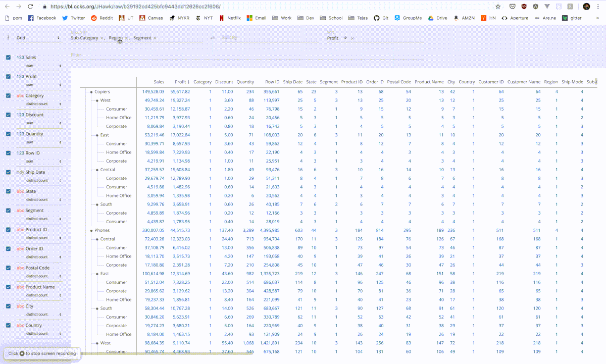Select Home Office row under Copiers West

(x=119, y=118)
